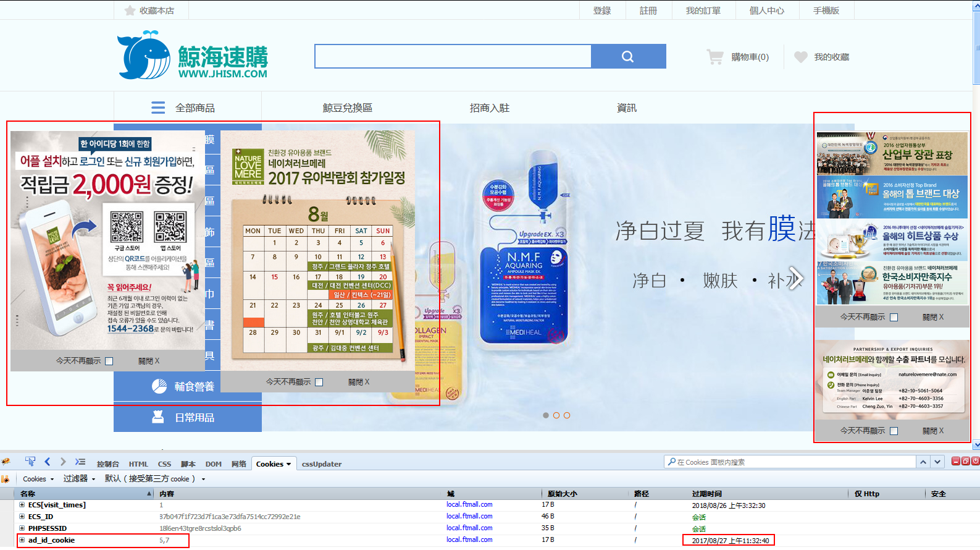The image size is (980, 550).
Task: Select the first banner slide dot
Action: point(546,415)
